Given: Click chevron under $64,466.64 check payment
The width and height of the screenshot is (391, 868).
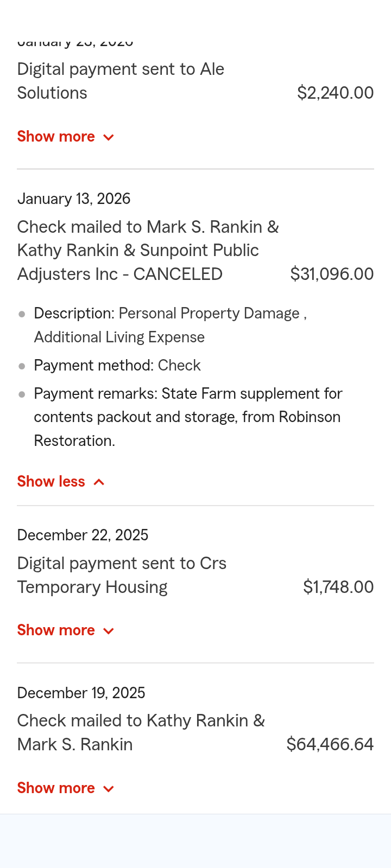Looking at the screenshot, I should pyautogui.click(x=109, y=789).
